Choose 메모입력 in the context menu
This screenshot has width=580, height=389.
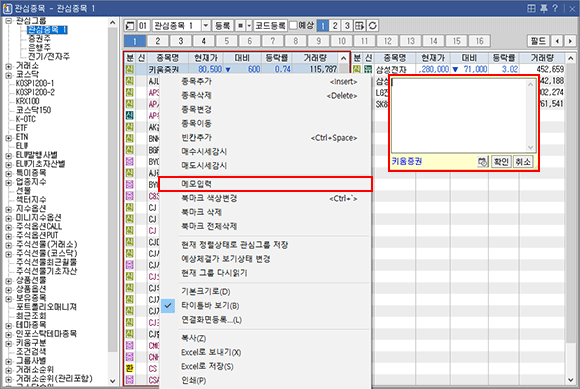265,184
